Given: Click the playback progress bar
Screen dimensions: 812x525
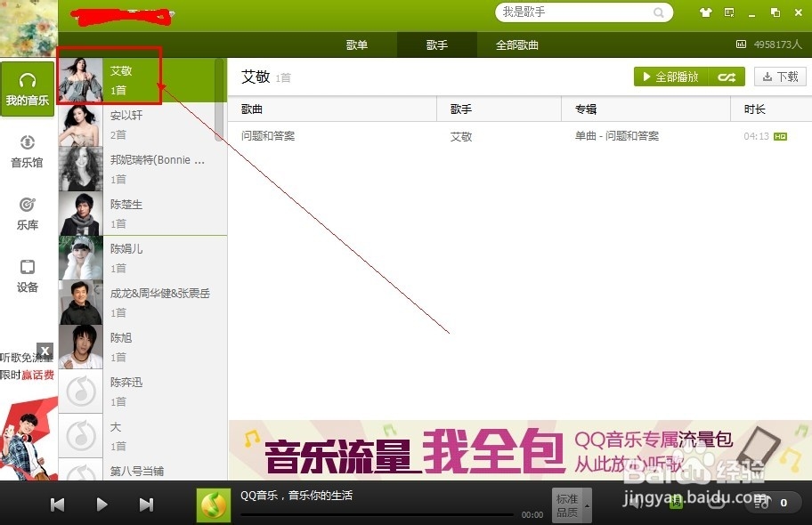Looking at the screenshot, I should coord(374,514).
